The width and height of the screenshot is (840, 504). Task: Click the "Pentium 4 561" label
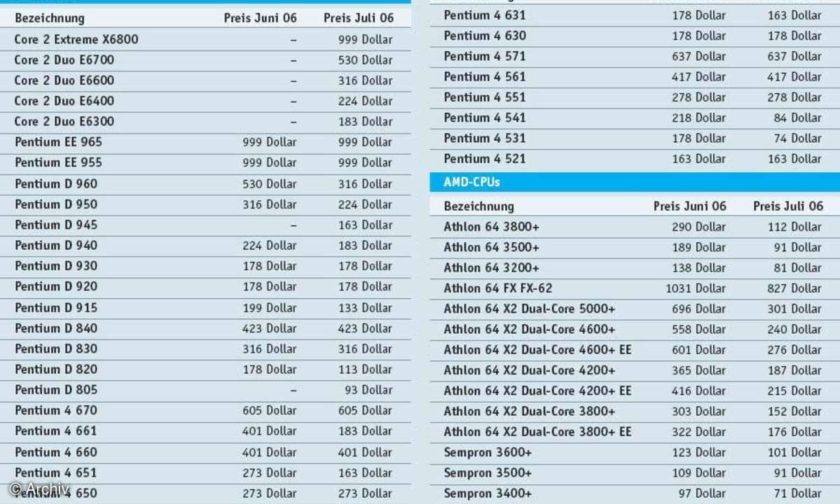tap(485, 76)
